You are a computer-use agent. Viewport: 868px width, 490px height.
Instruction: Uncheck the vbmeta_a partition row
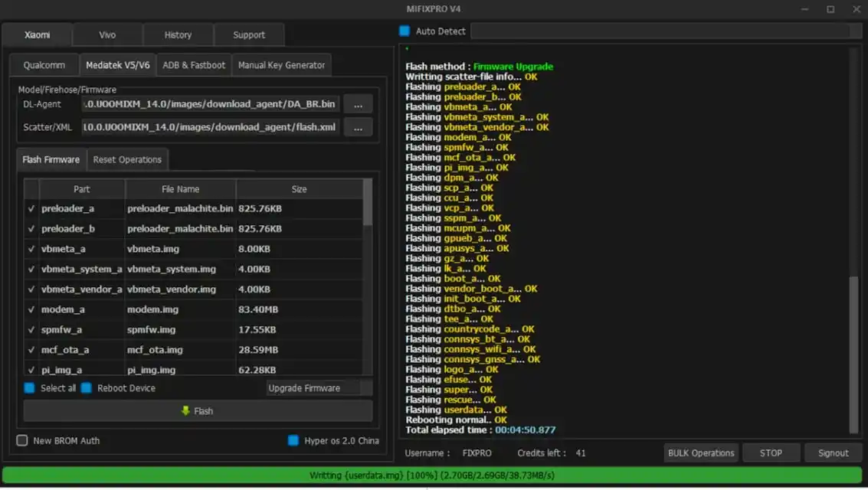click(x=31, y=249)
